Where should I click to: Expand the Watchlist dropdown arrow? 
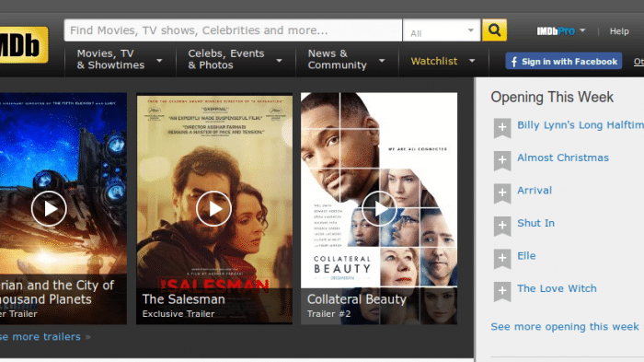(x=472, y=61)
